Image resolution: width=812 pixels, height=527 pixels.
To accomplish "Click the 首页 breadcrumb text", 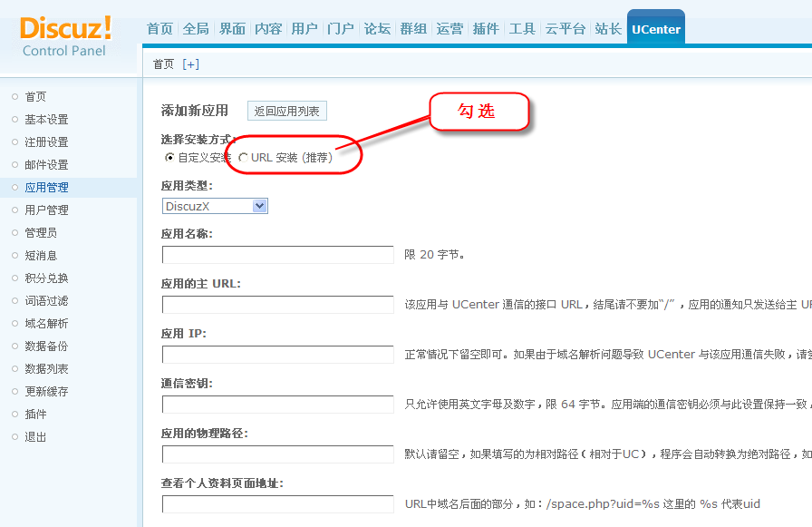I will coord(164,64).
